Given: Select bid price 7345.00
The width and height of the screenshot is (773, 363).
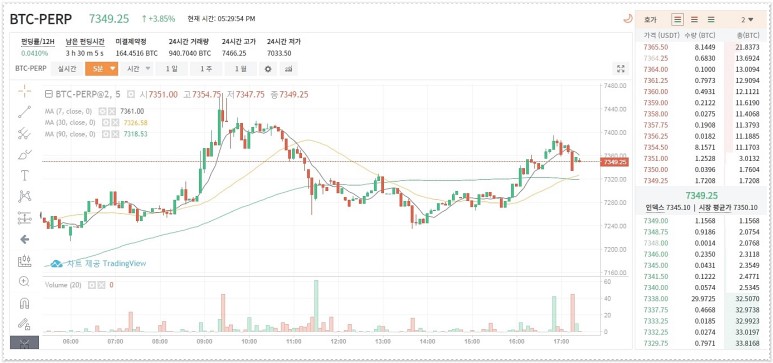Looking at the screenshot, I should point(656,265).
